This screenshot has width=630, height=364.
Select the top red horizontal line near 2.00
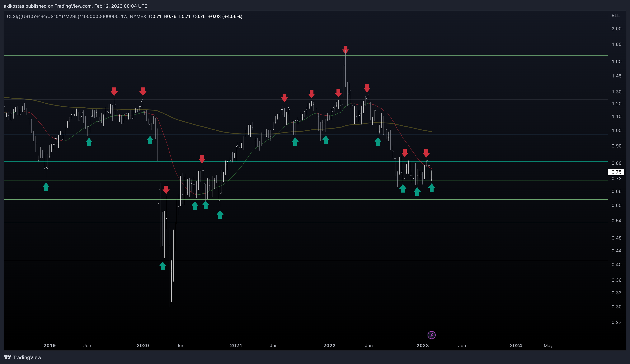click(305, 33)
